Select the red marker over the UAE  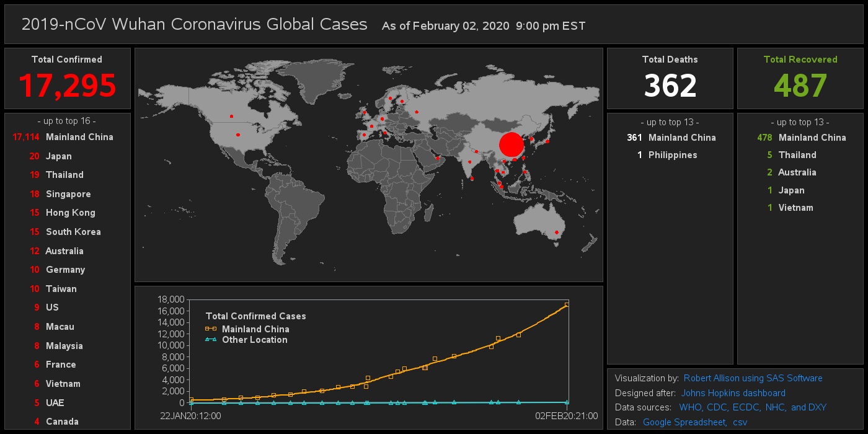pos(438,157)
